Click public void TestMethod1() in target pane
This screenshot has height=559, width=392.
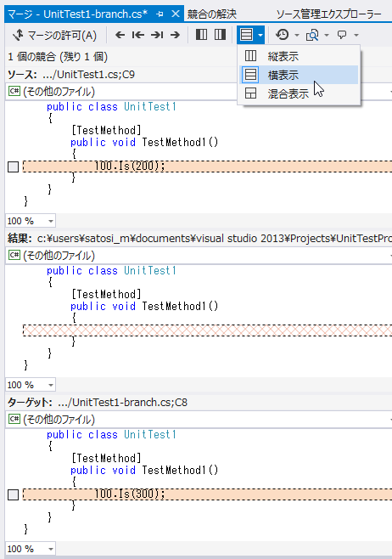[x=144, y=471]
